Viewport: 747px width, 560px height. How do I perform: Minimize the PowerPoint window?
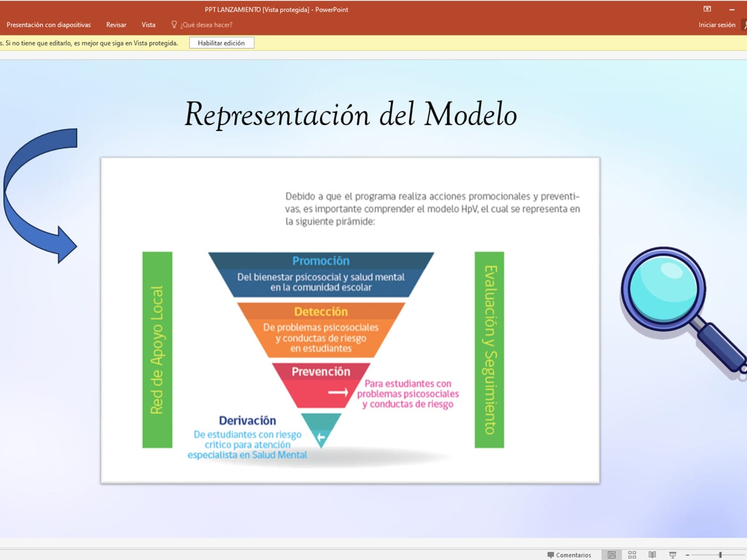click(732, 9)
